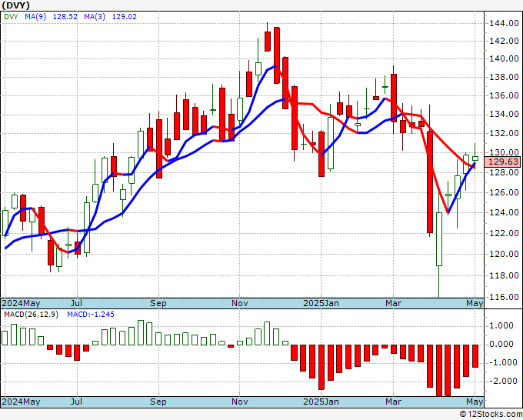Screen dimensions: 523x420
Task: Click the 128.52 MA(9) value
Action: click(65, 17)
